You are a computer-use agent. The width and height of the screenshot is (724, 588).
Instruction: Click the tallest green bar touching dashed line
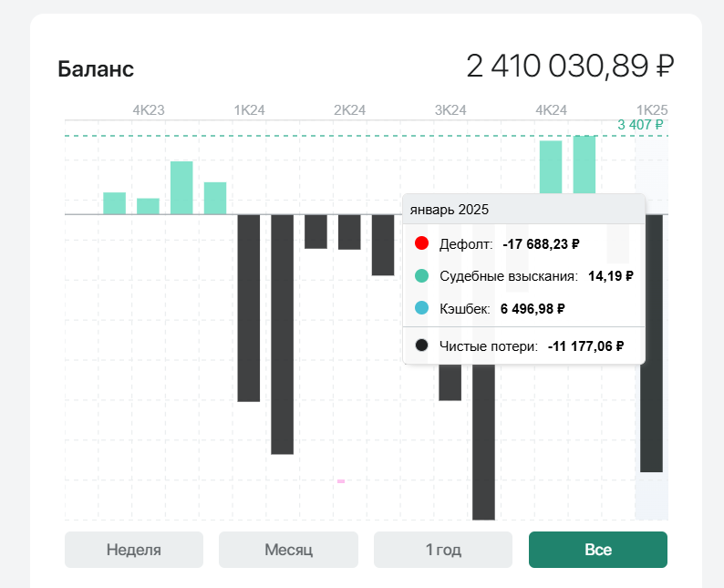[x=584, y=164]
